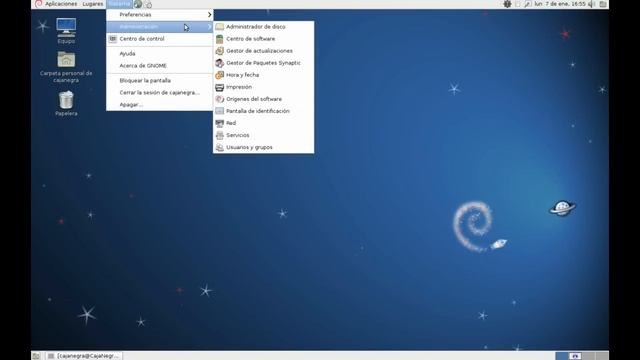Click the Centro de software icon
The image size is (640, 360).
tap(220, 39)
